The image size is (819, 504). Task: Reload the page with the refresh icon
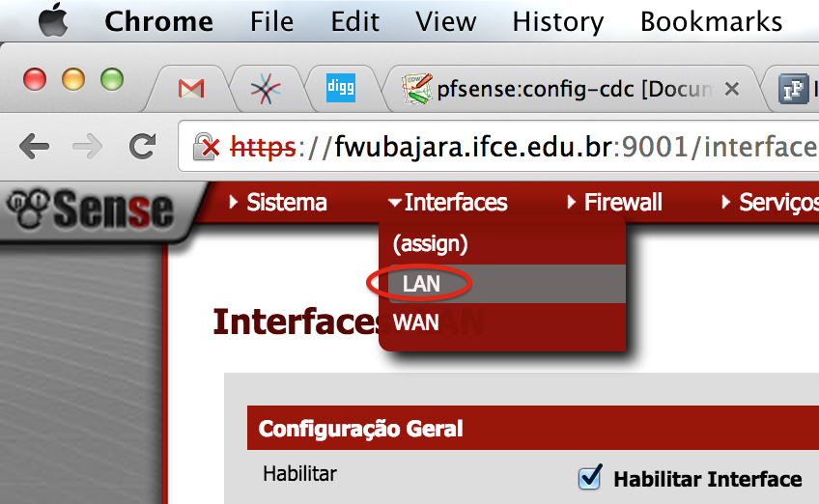(x=143, y=146)
